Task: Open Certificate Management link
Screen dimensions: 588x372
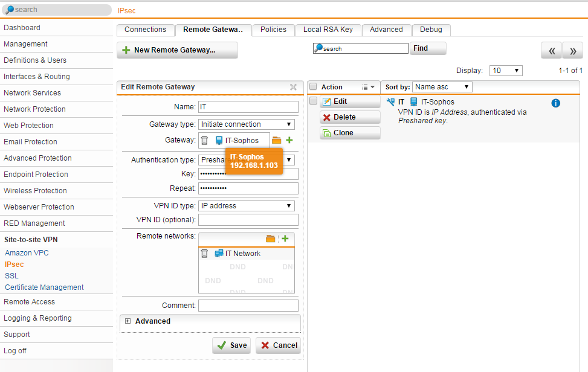Action: [x=44, y=287]
